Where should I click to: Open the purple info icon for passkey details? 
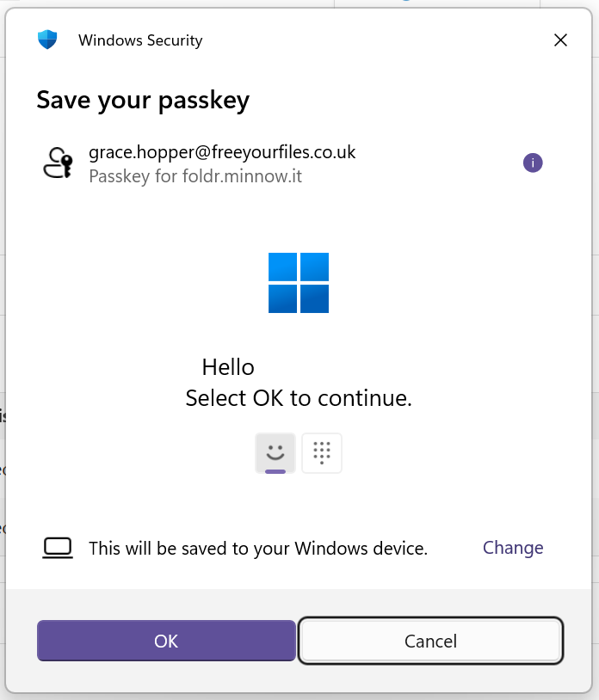533,163
